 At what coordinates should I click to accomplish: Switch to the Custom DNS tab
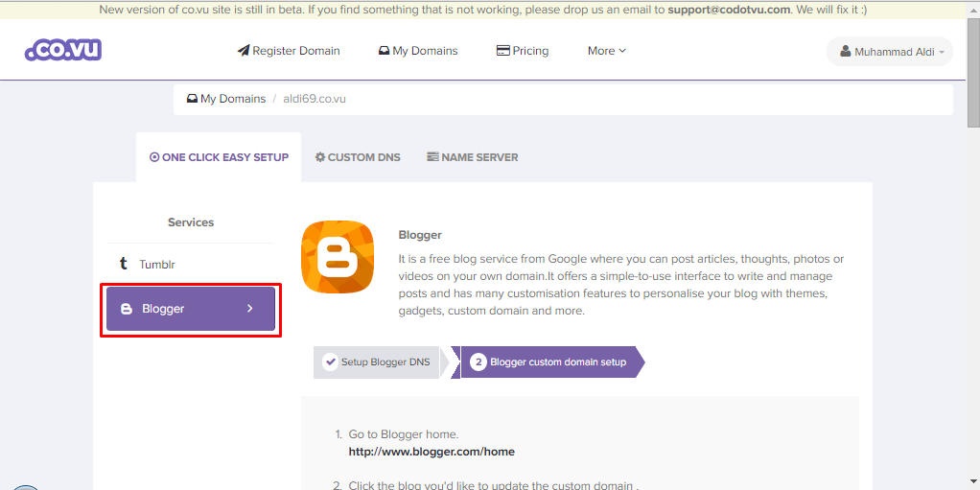point(358,157)
